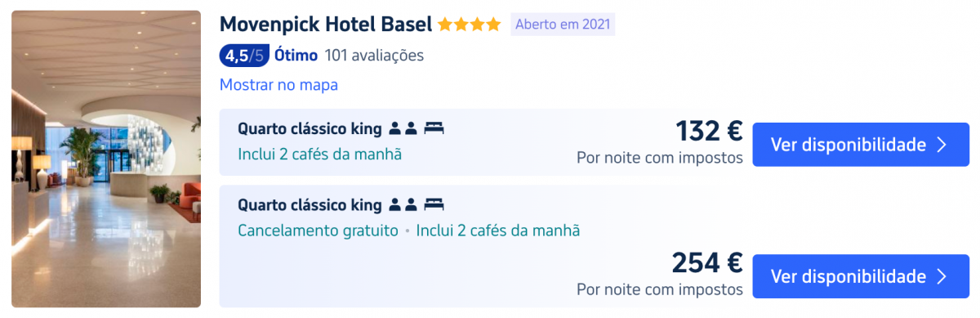Click the bed icon in the second room row
The height and width of the screenshot is (318, 980).
[x=434, y=204]
